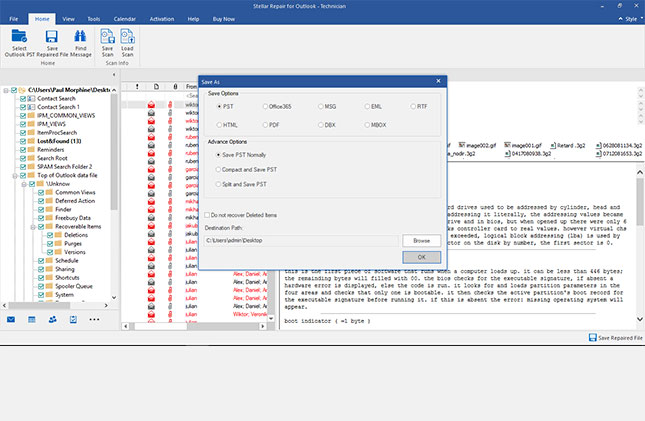Switch to Mail view icon

tap(11, 319)
